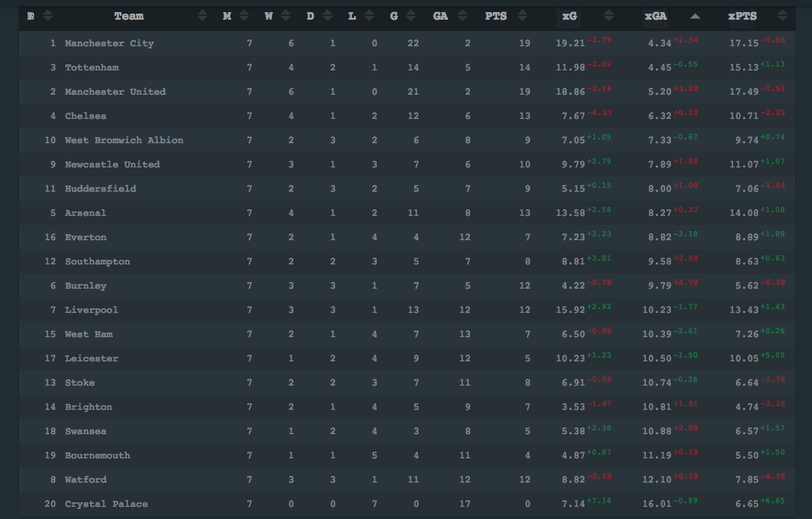Image resolution: width=812 pixels, height=519 pixels.
Task: Click the xG sort arrows
Action: (609, 16)
